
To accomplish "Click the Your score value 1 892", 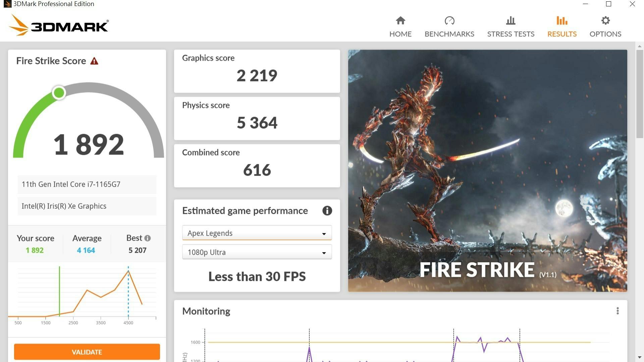I will point(35,250).
